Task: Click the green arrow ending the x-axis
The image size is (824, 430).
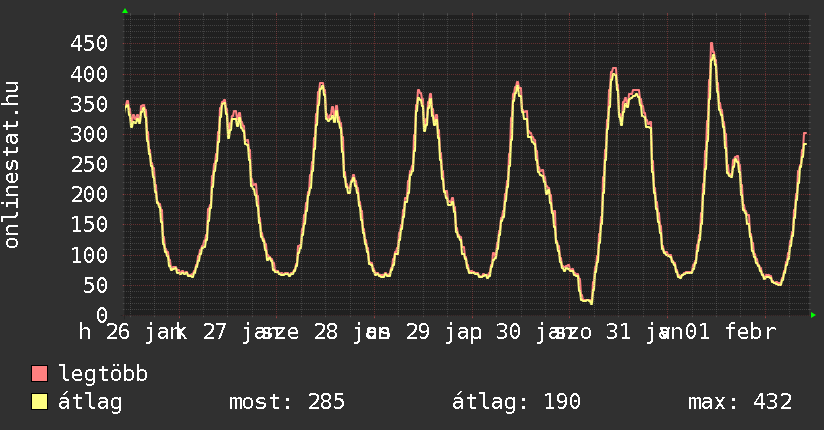Action: click(813, 315)
